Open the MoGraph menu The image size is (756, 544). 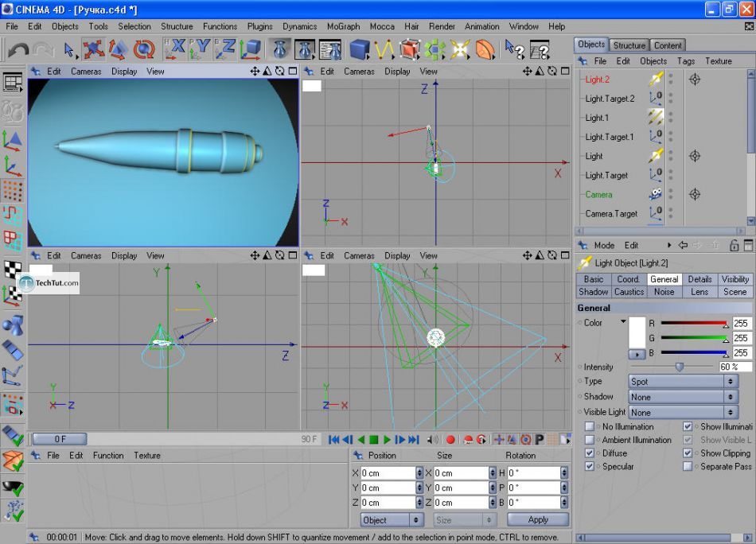tap(343, 26)
